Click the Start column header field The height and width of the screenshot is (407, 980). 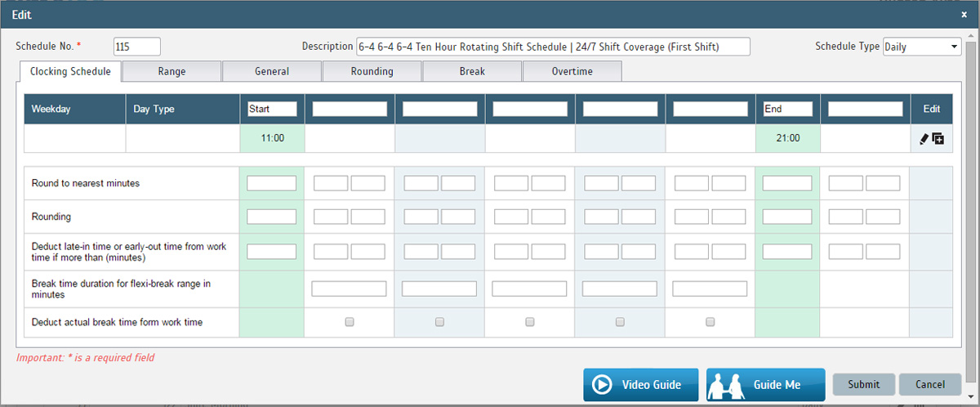click(272, 109)
